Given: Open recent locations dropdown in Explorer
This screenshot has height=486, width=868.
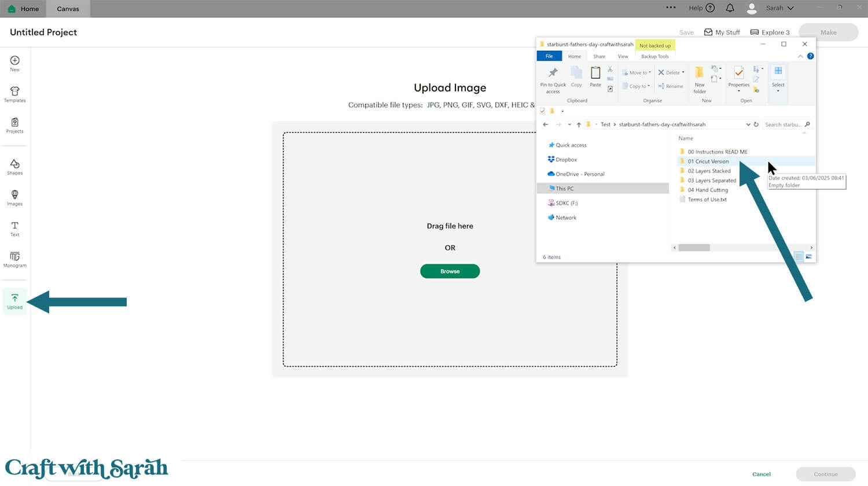Looking at the screenshot, I should coord(569,124).
